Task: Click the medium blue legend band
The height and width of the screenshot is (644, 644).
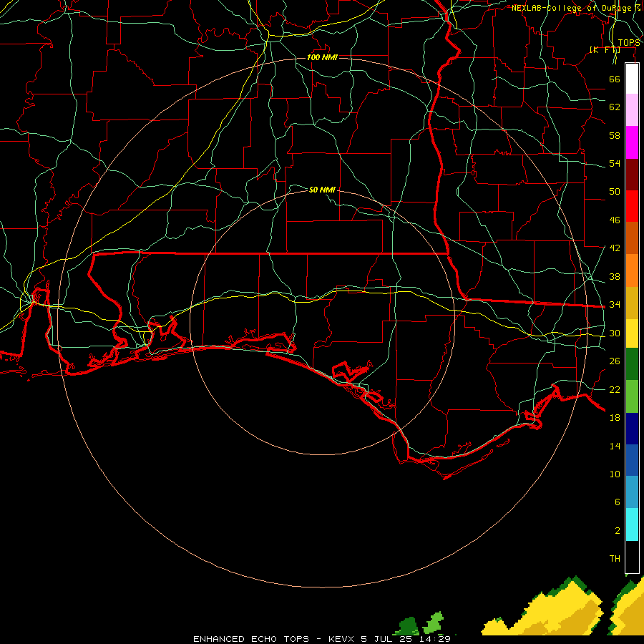Action: pyautogui.click(x=632, y=460)
